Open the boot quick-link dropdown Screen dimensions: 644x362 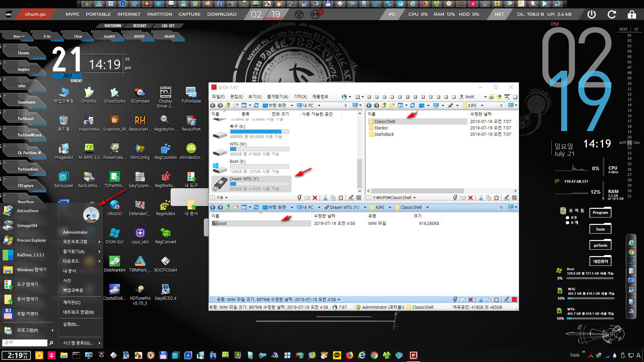(x=485, y=97)
